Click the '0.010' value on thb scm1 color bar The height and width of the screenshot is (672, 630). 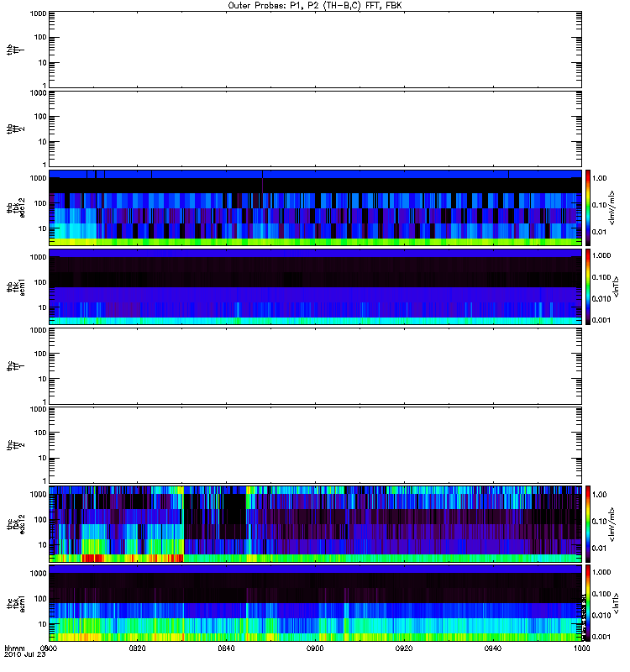601,299
